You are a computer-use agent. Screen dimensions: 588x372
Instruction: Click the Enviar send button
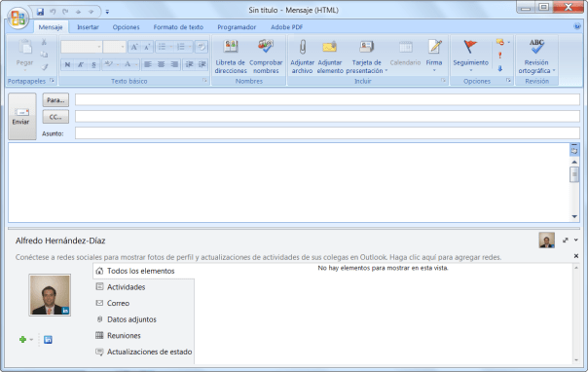click(22, 116)
